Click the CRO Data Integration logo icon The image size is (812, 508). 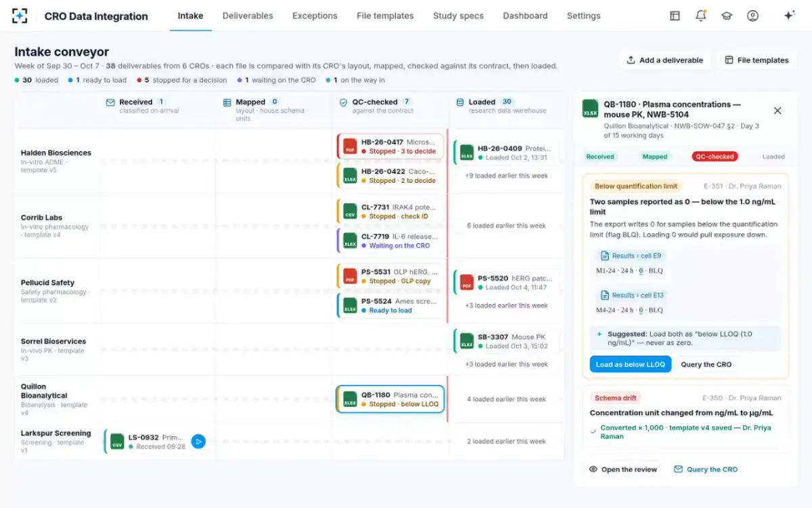pos(20,16)
